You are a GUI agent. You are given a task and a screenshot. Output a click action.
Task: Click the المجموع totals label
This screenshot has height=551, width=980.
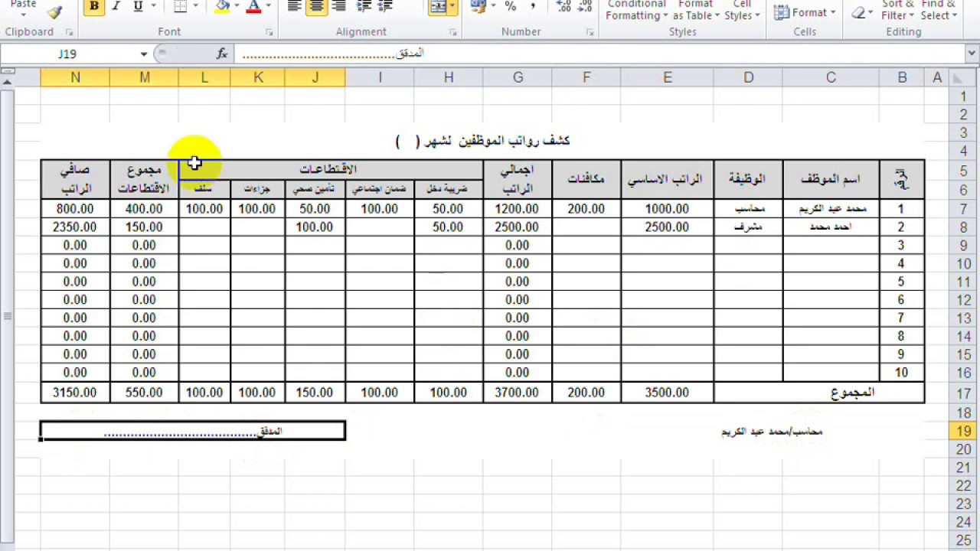tap(819, 393)
